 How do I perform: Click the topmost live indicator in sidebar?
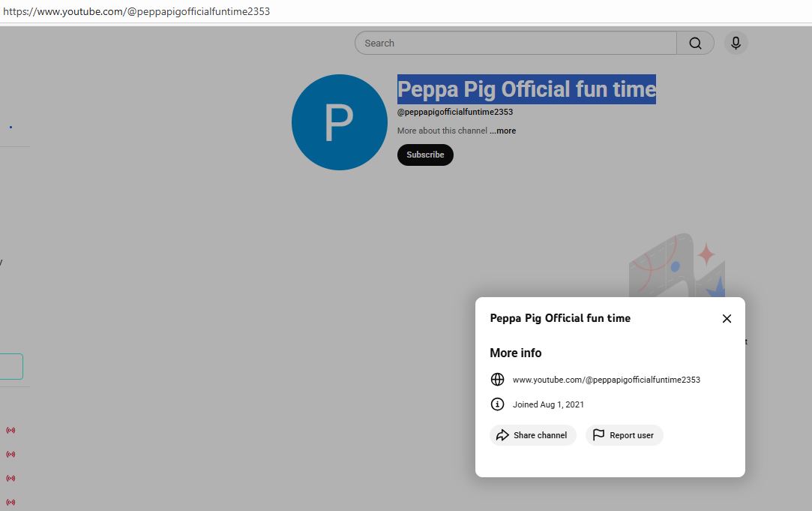[10, 430]
